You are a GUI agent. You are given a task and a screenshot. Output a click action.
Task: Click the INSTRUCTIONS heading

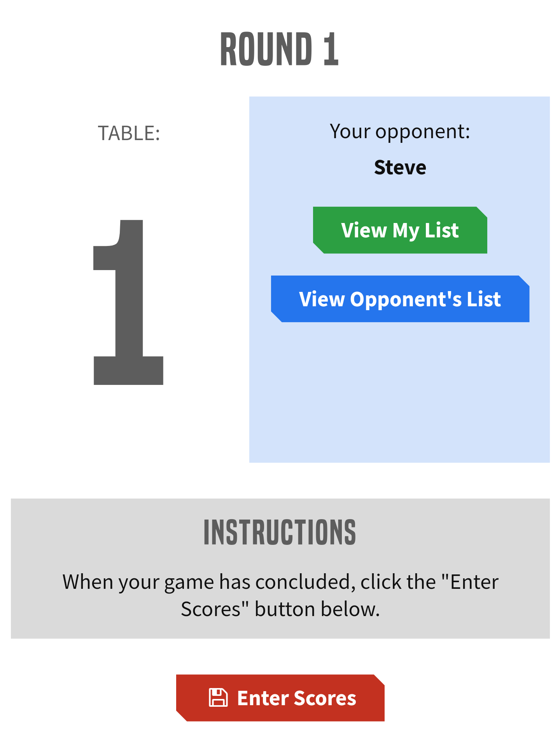[x=280, y=532]
